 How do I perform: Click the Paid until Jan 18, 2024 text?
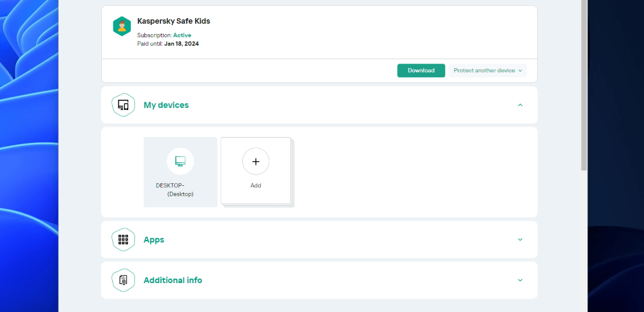tap(168, 44)
